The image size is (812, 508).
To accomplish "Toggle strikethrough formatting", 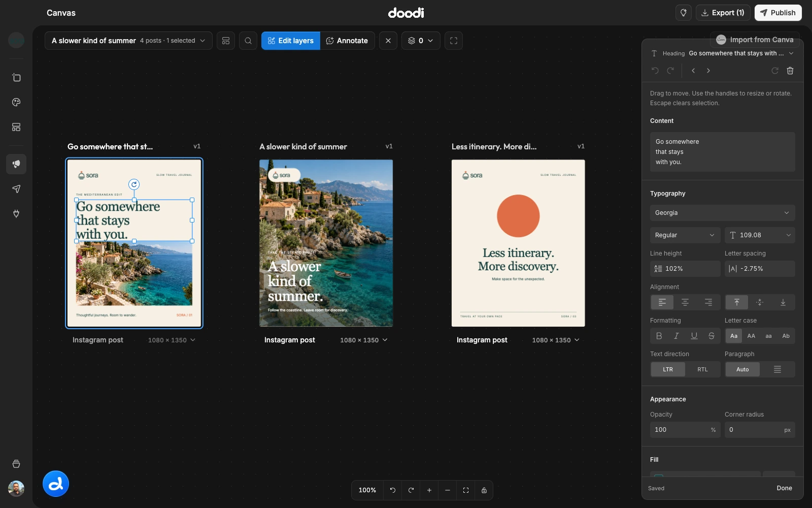I will click(x=712, y=336).
